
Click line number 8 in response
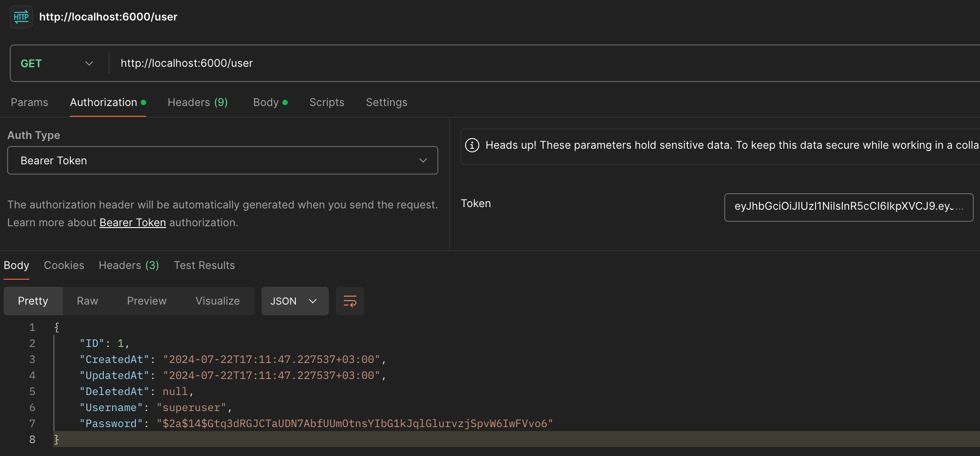point(32,440)
